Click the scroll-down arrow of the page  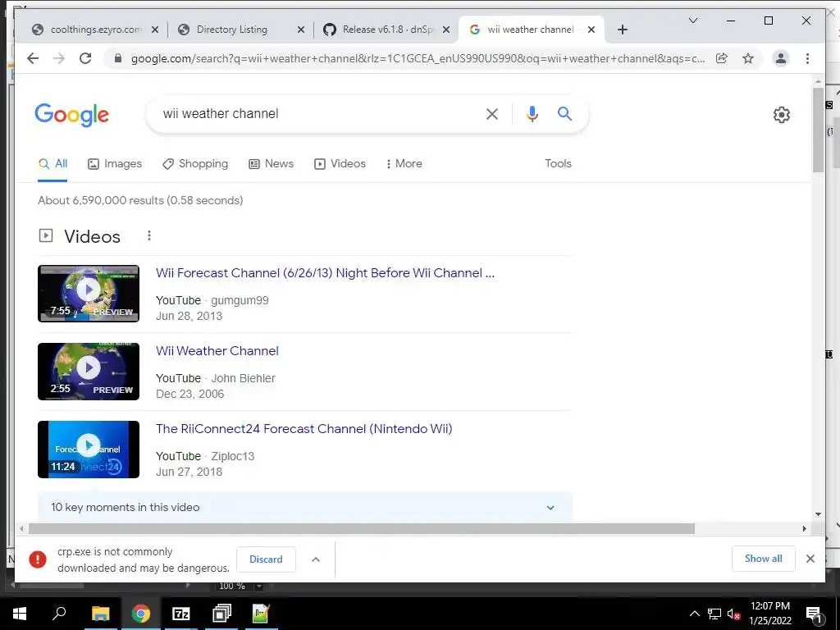818,514
